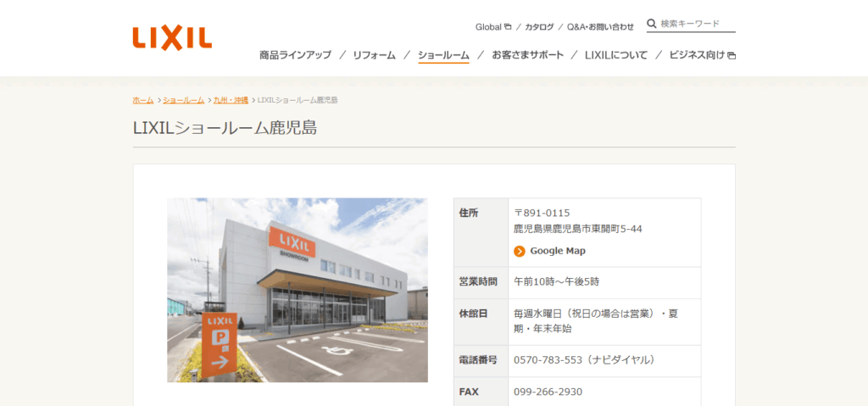Click the phone number 0570-783-553
The height and width of the screenshot is (406, 868).
coord(548,360)
